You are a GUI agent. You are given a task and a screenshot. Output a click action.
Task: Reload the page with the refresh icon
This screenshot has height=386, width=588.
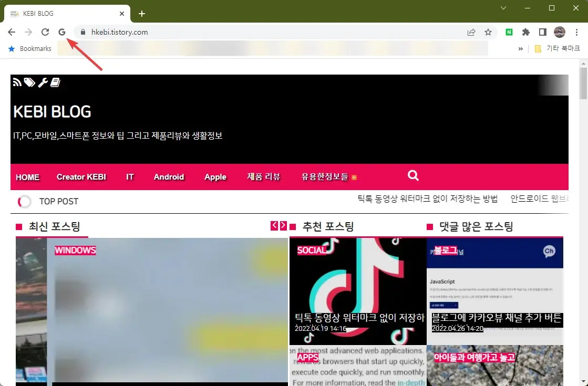[45, 32]
